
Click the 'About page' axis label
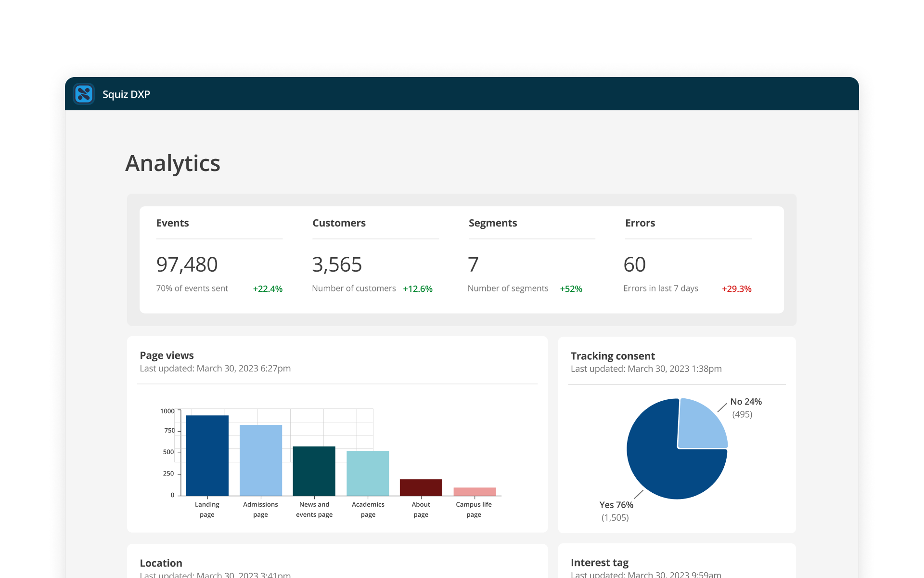pyautogui.click(x=421, y=510)
